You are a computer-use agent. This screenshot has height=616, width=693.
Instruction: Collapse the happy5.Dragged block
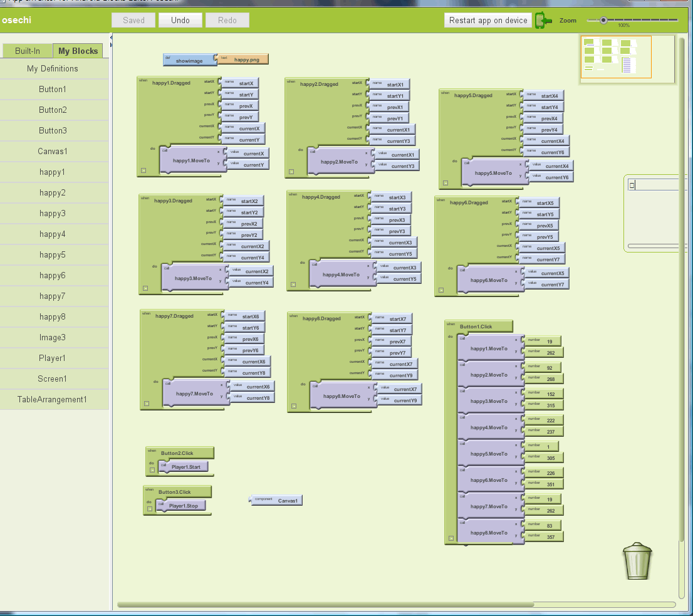tap(445, 182)
